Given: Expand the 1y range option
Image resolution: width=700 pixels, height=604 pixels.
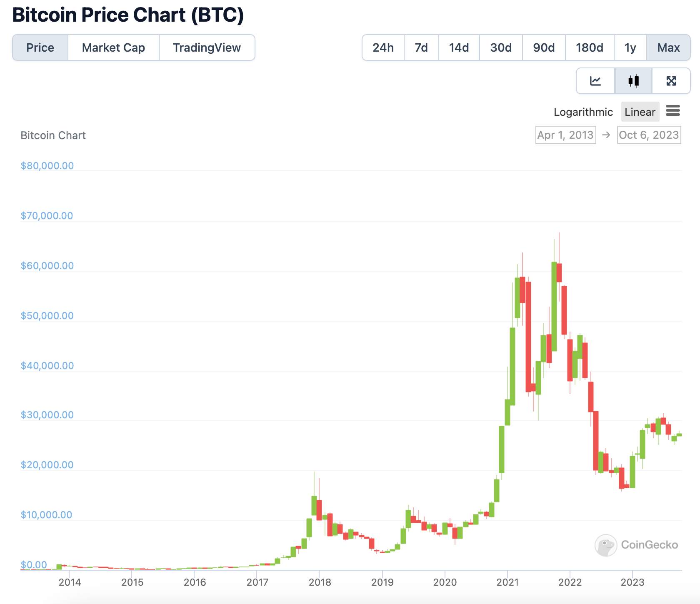Looking at the screenshot, I should pyautogui.click(x=630, y=47).
